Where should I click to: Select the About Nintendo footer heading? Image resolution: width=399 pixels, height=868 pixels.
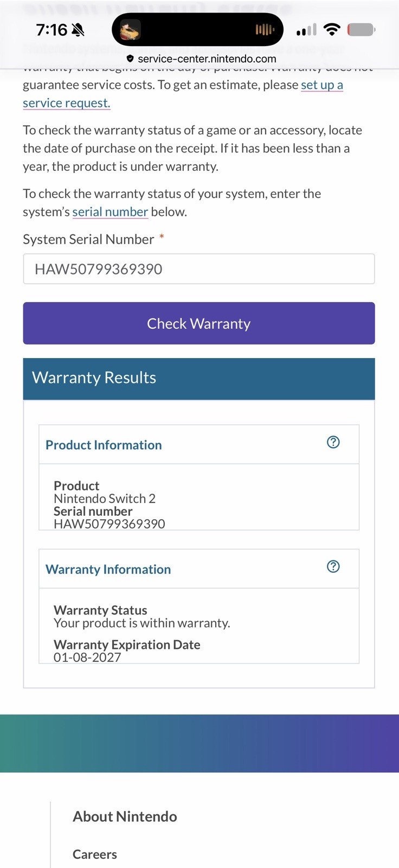[125, 816]
